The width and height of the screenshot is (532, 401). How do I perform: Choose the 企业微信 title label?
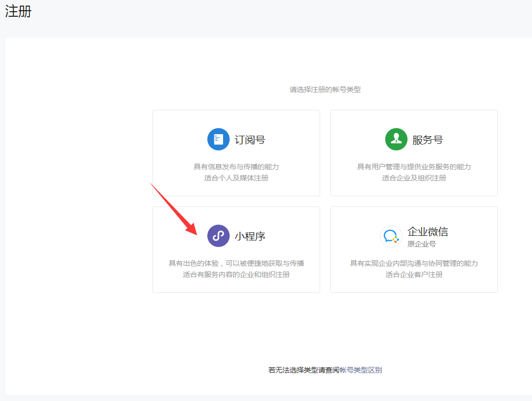[427, 232]
